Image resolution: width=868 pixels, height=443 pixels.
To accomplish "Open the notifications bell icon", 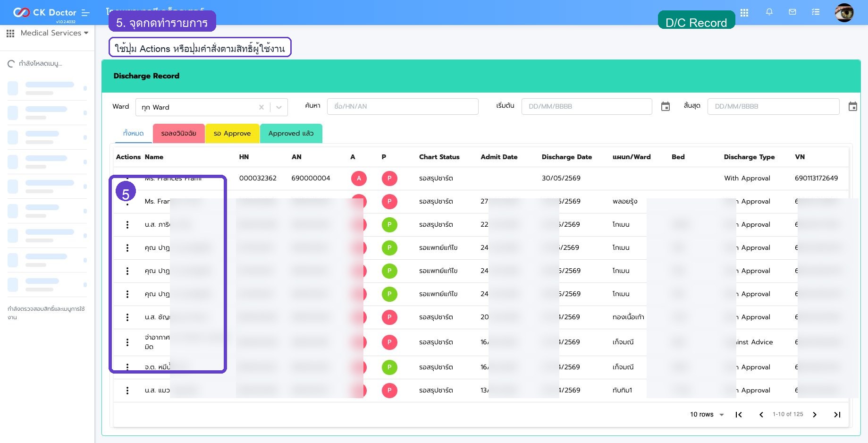I will tap(769, 12).
